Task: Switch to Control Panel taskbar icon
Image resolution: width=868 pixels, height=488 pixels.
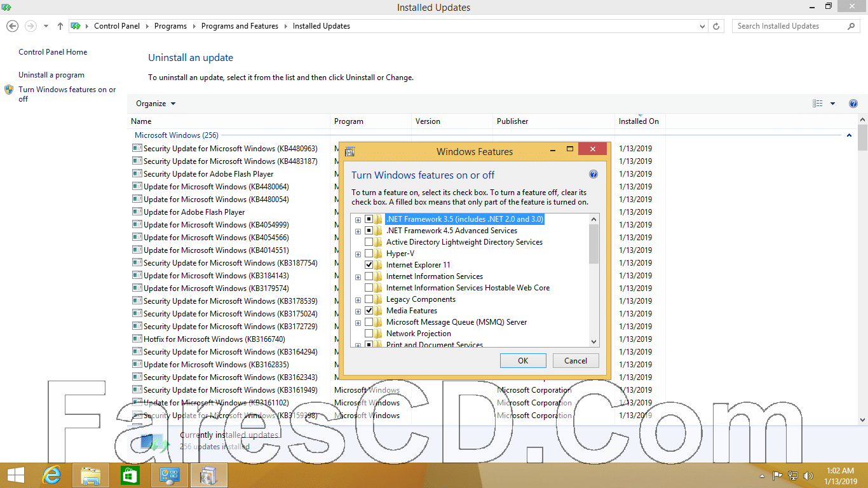Action: click(169, 475)
